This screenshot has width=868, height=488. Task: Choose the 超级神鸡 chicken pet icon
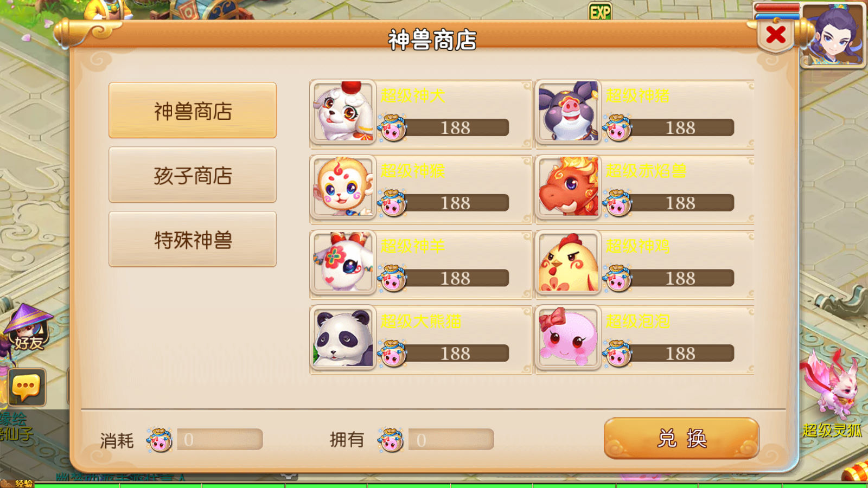point(568,262)
